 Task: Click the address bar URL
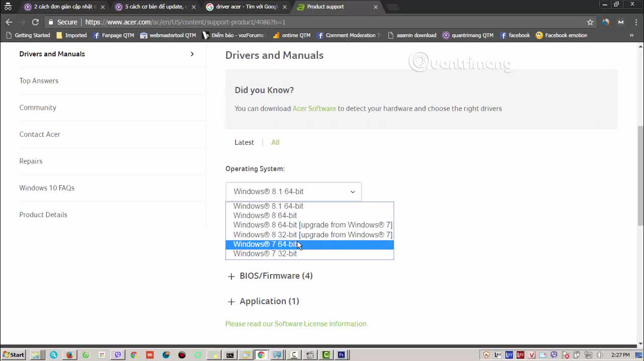[185, 22]
